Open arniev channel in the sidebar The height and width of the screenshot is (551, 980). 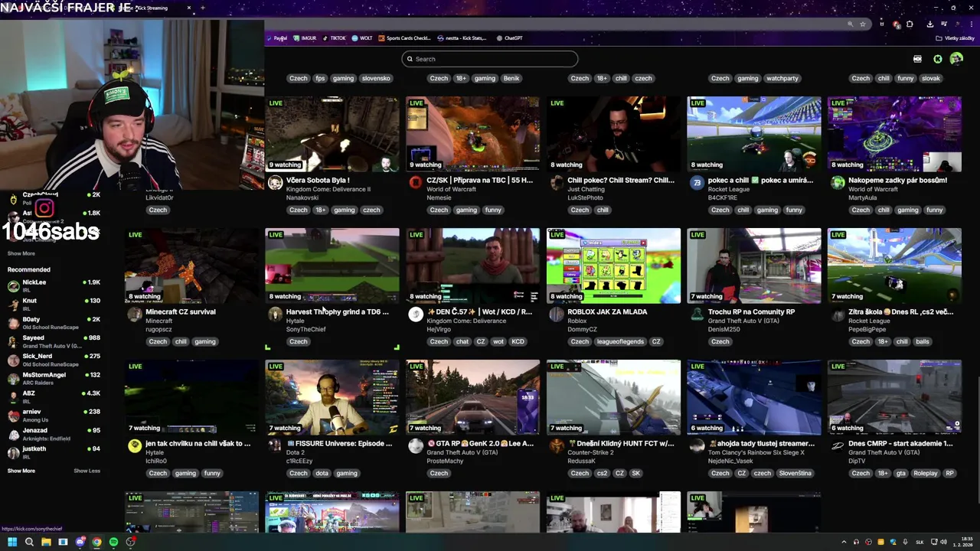(54, 415)
